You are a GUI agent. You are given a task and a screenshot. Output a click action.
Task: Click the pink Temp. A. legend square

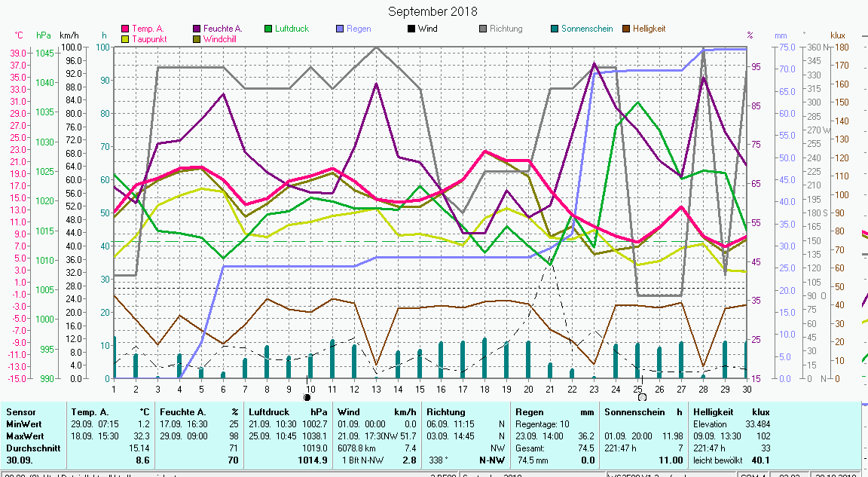tap(126, 29)
